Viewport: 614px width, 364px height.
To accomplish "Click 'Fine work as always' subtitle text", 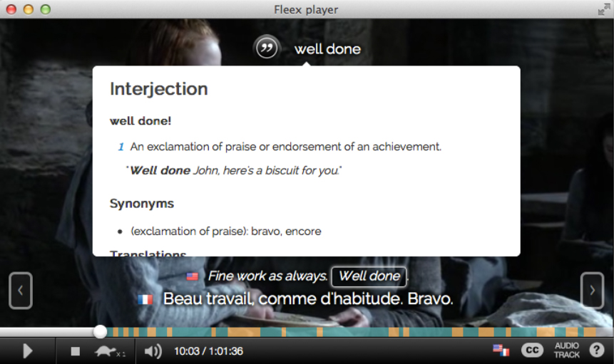I will pyautogui.click(x=267, y=276).
